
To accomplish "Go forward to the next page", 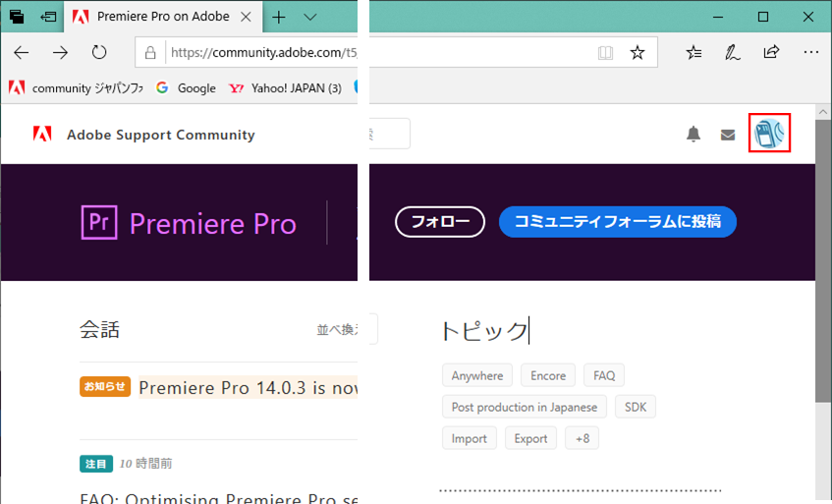I will 60,52.
